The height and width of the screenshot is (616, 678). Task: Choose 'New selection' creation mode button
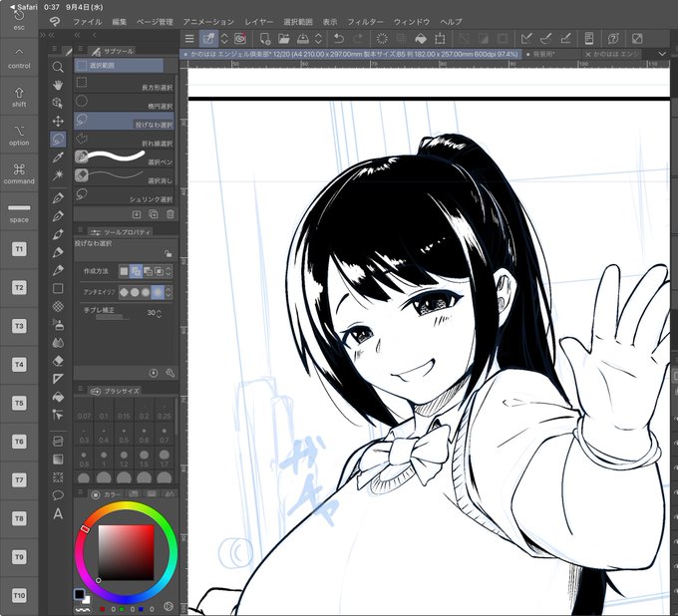point(124,271)
